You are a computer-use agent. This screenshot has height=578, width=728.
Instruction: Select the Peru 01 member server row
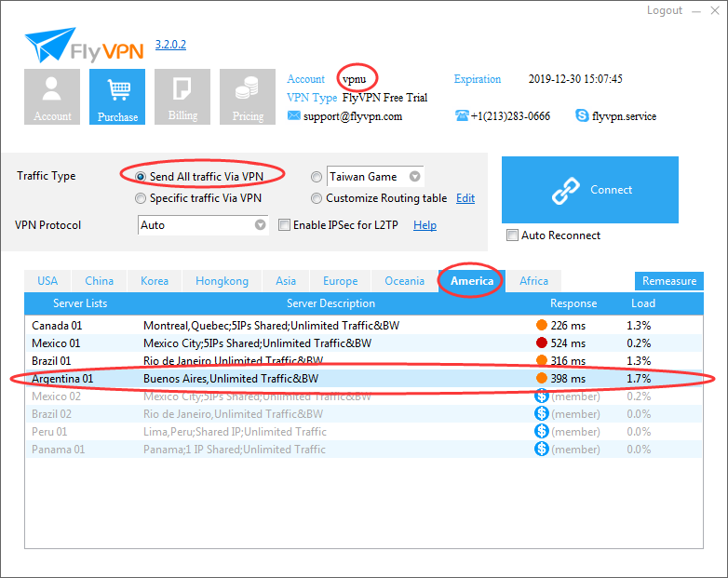click(x=364, y=431)
